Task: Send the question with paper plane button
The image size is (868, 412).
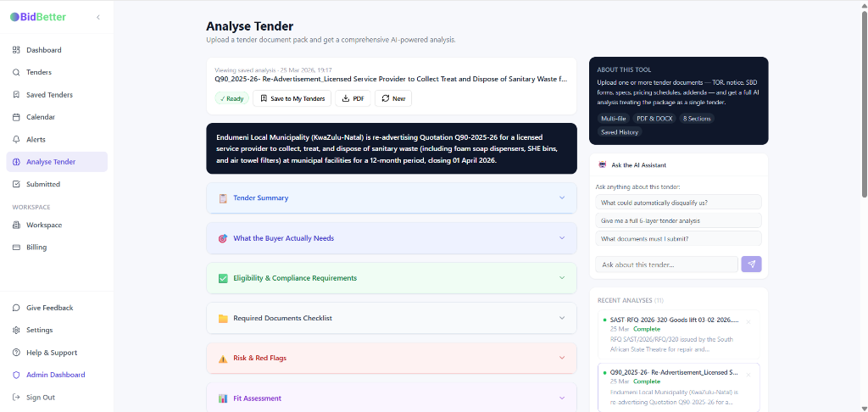Action: [x=751, y=264]
